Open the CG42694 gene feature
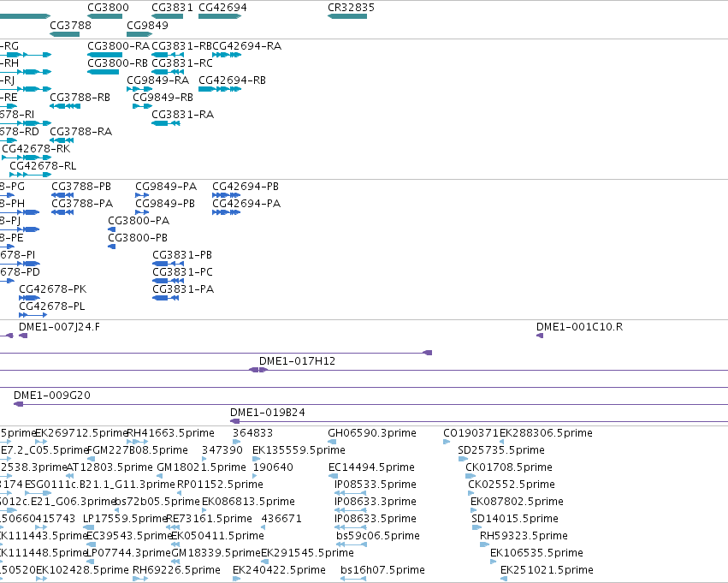 [x=220, y=16]
